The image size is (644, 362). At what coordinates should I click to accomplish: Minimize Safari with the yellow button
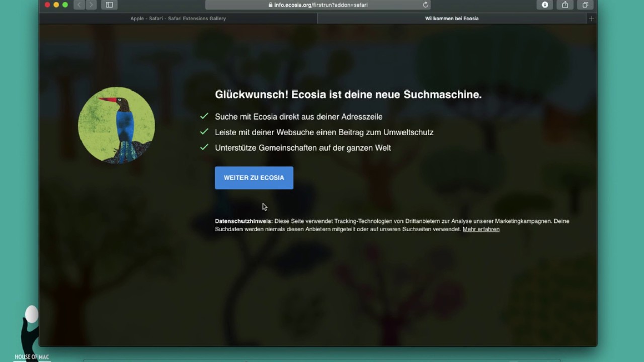click(56, 5)
